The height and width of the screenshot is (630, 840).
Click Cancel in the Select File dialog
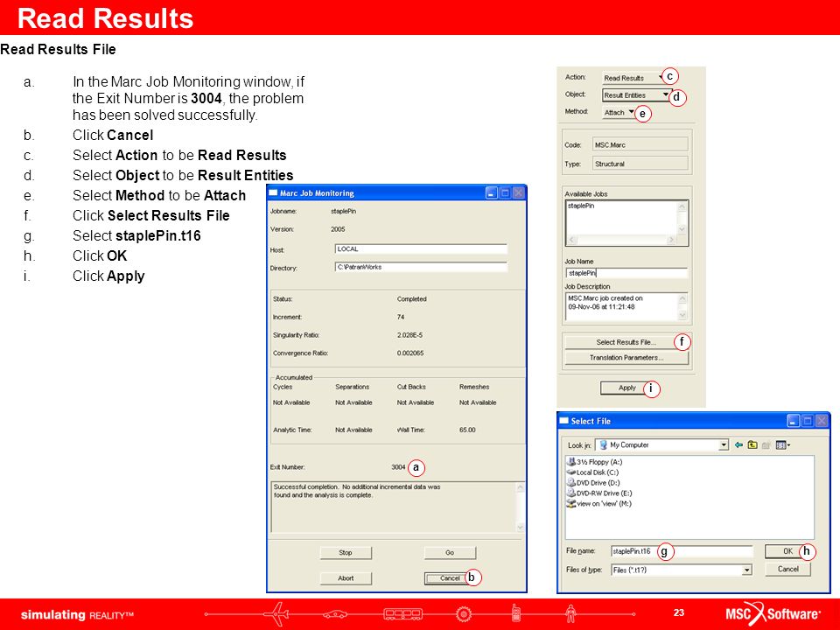coord(787,570)
